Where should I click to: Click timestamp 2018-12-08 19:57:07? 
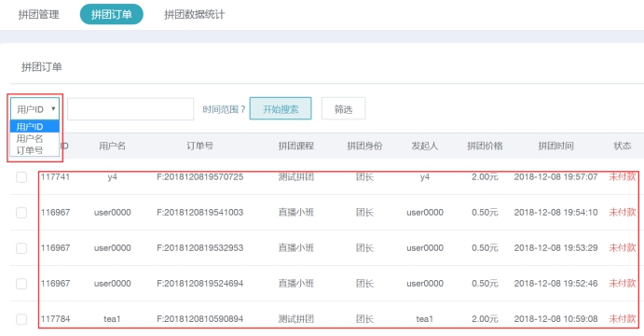click(555, 176)
